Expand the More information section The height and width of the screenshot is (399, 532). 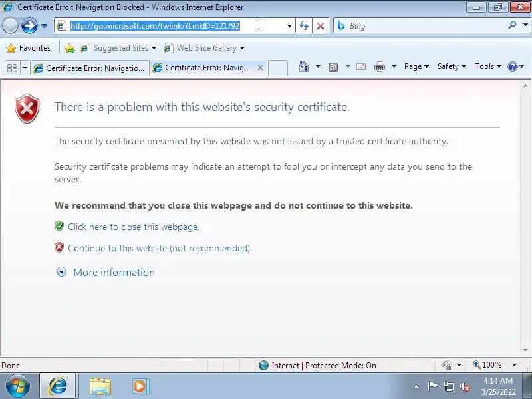(x=105, y=272)
